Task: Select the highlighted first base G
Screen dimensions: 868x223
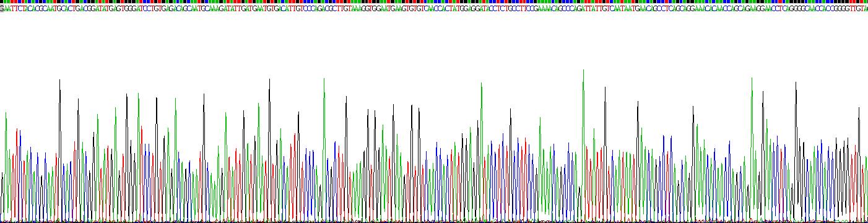Action: 2,9
